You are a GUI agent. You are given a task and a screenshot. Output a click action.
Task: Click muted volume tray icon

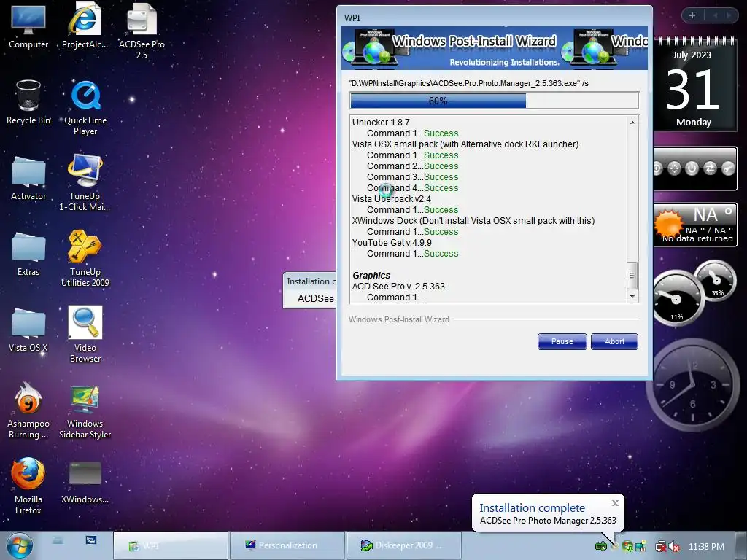(674, 546)
